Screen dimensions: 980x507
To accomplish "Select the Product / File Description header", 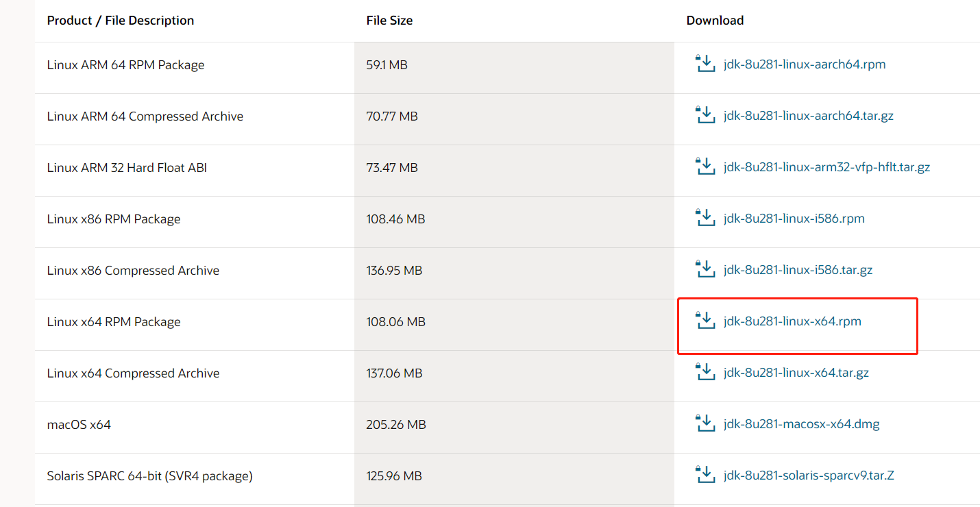I will [121, 21].
